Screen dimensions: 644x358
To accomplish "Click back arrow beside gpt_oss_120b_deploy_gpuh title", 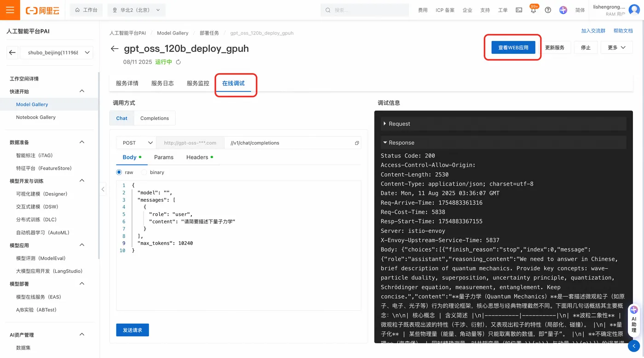I will [x=115, y=49].
